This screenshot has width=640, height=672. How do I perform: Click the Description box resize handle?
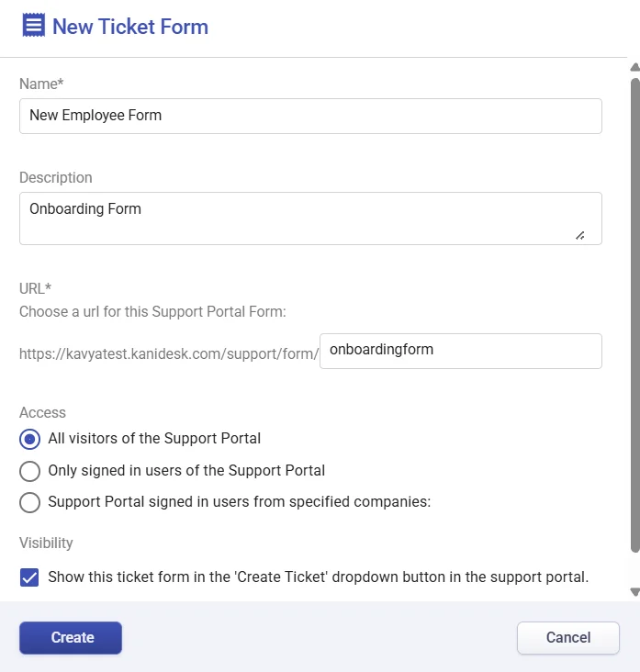(580, 235)
